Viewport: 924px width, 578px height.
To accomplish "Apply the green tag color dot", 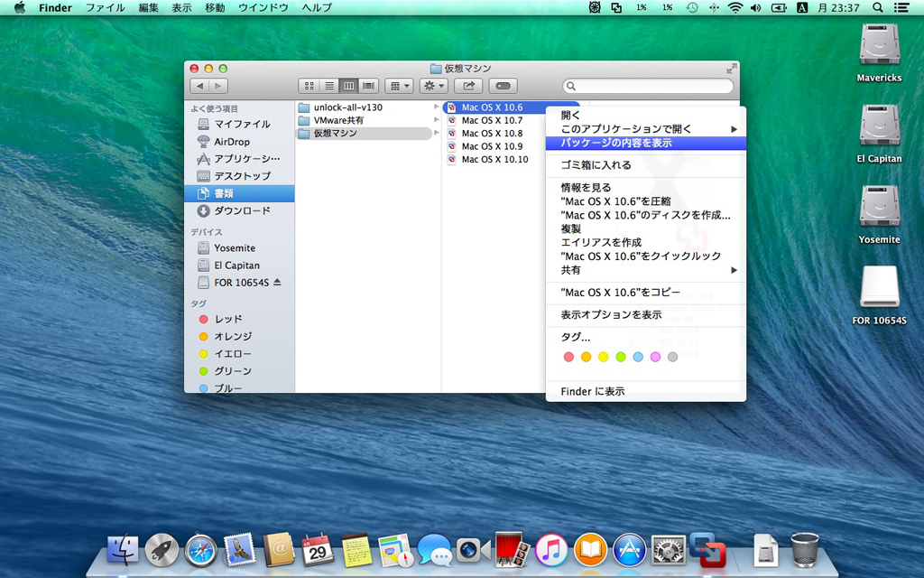I will point(621,357).
